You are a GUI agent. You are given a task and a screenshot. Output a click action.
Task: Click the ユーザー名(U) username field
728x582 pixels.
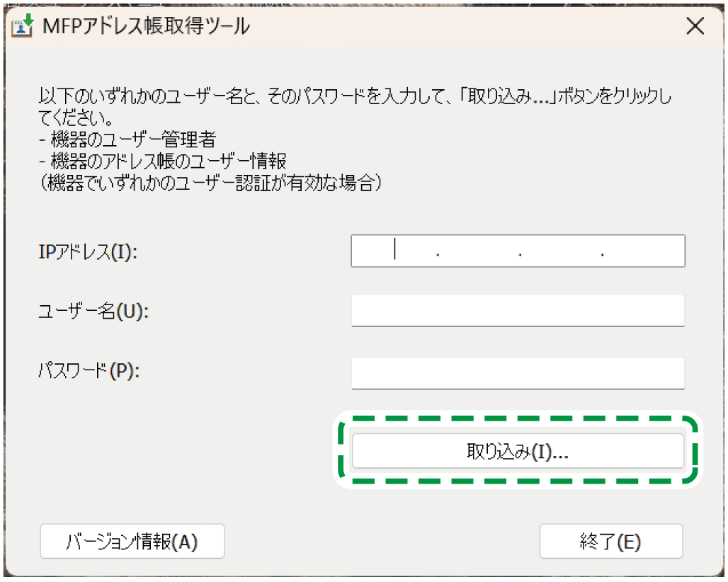518,309
